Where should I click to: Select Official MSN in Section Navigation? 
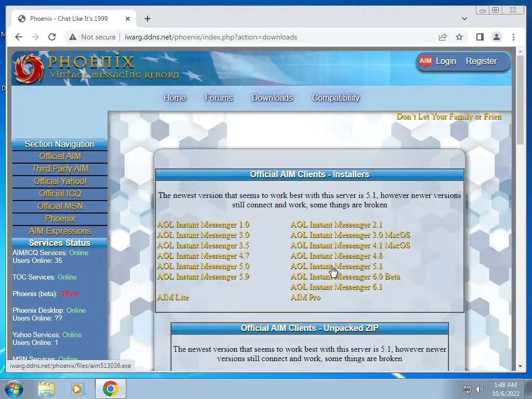(x=60, y=206)
